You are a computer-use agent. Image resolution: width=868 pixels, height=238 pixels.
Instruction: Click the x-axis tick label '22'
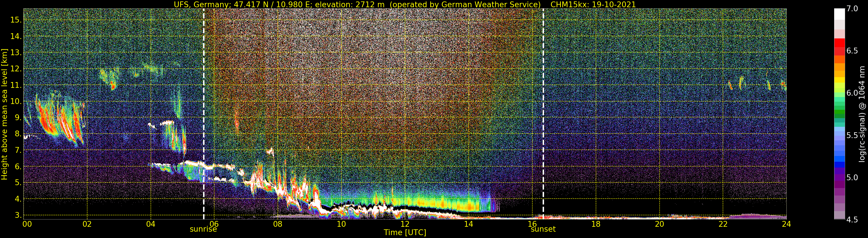coord(723,224)
